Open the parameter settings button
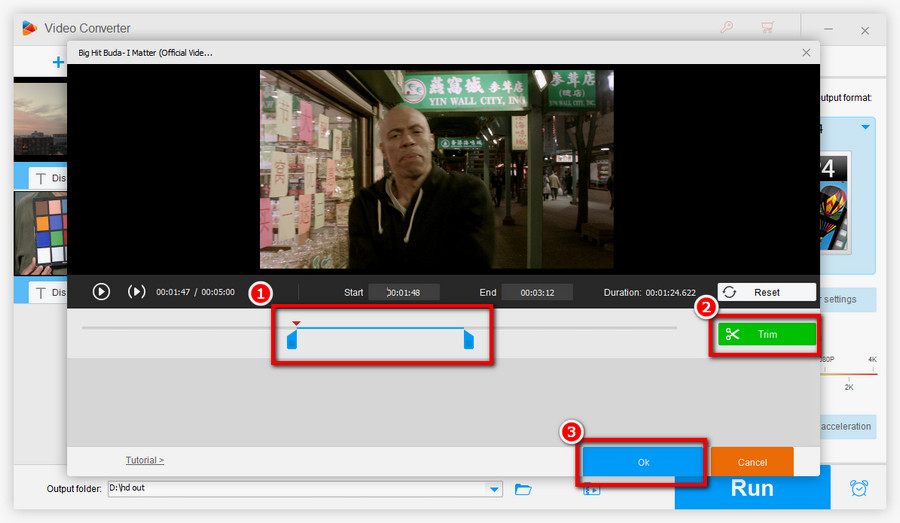900x523 pixels. click(x=847, y=299)
